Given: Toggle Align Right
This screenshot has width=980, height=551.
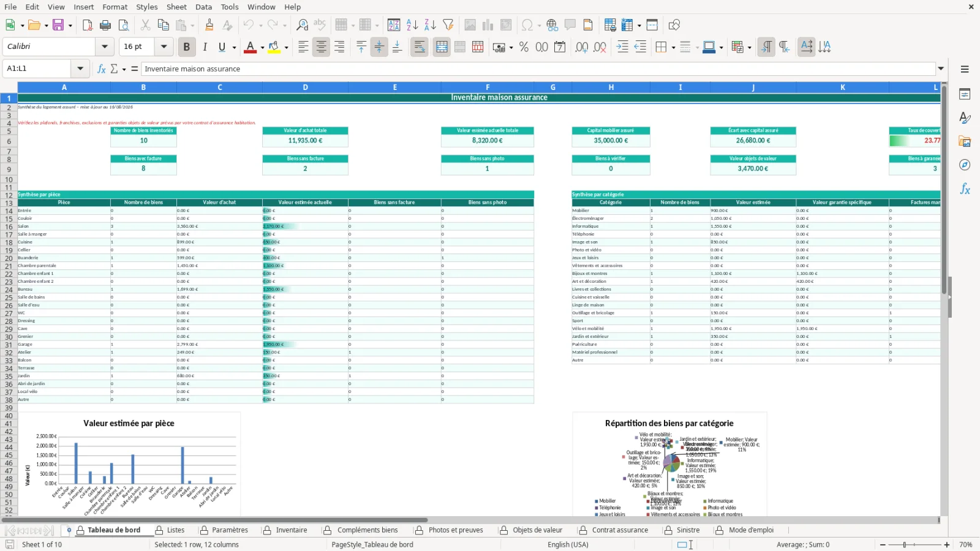Looking at the screenshot, I should click(339, 47).
